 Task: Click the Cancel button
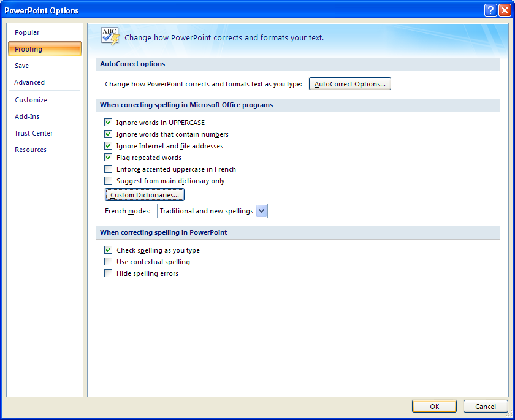point(486,407)
